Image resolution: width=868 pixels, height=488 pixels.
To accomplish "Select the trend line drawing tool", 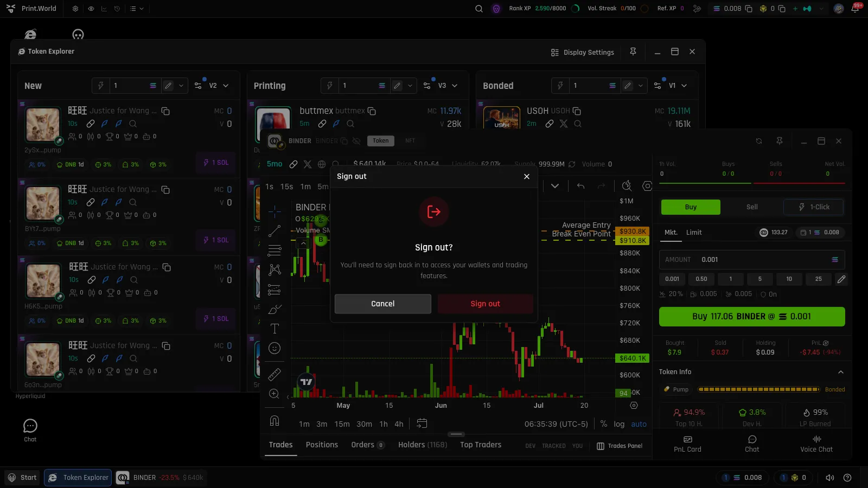I will 275,231.
